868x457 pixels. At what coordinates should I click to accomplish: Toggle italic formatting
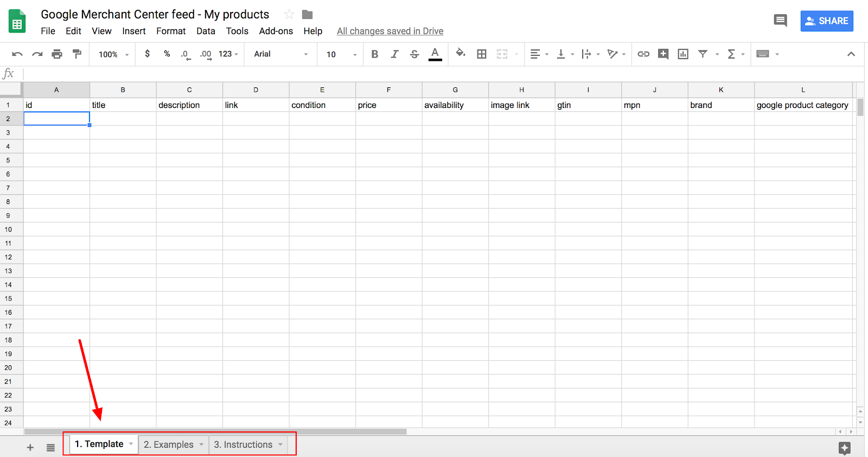(394, 54)
